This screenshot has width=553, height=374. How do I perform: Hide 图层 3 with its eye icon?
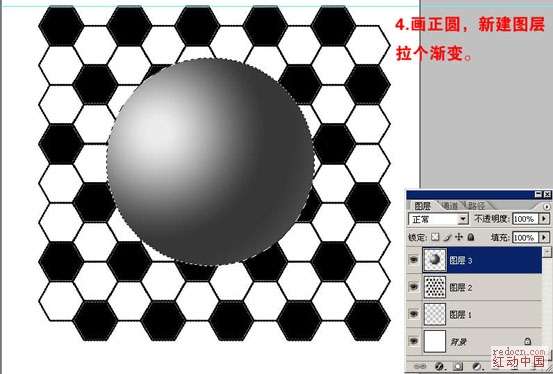tap(414, 260)
